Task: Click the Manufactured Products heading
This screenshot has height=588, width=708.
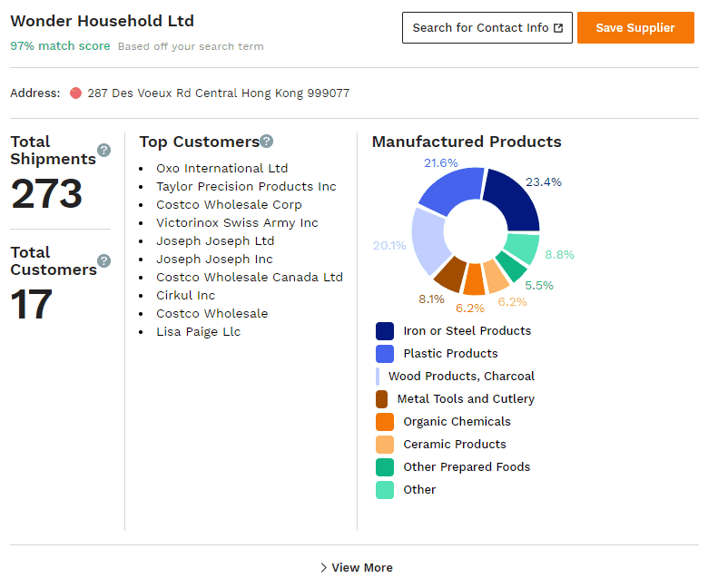Action: click(x=467, y=142)
